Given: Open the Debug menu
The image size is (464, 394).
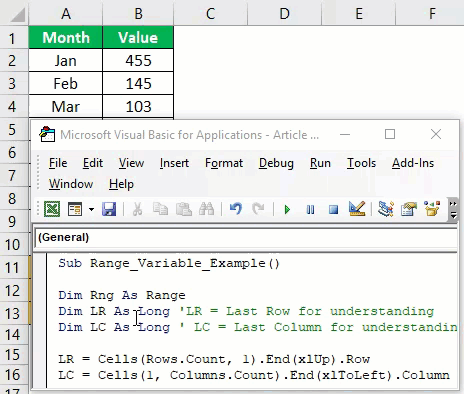Looking at the screenshot, I should (276, 163).
